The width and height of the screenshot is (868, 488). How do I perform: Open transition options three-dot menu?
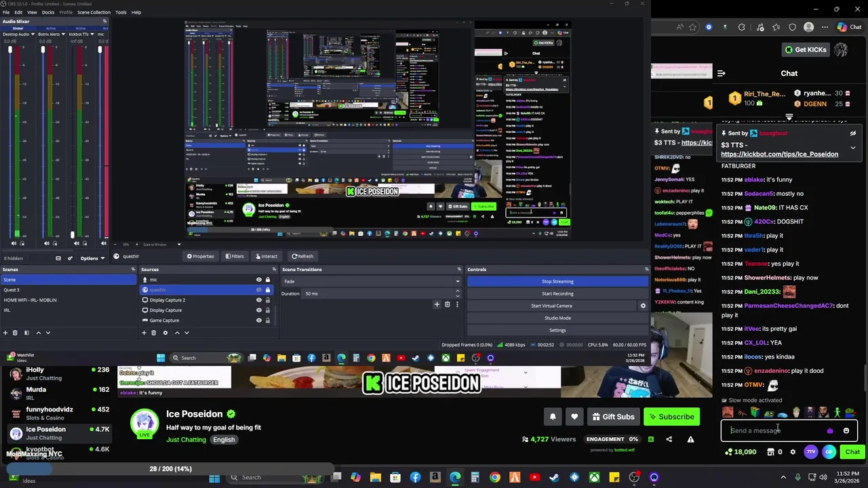coord(457,304)
